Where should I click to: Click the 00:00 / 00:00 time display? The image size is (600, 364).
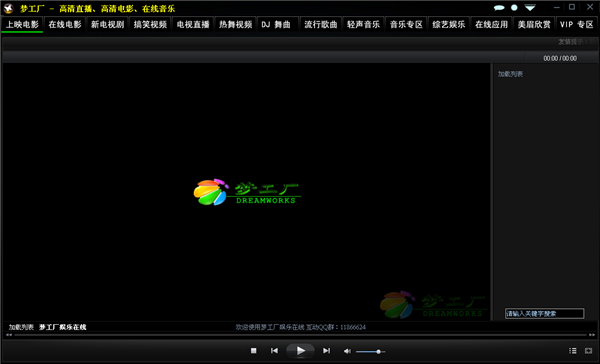[x=560, y=58]
